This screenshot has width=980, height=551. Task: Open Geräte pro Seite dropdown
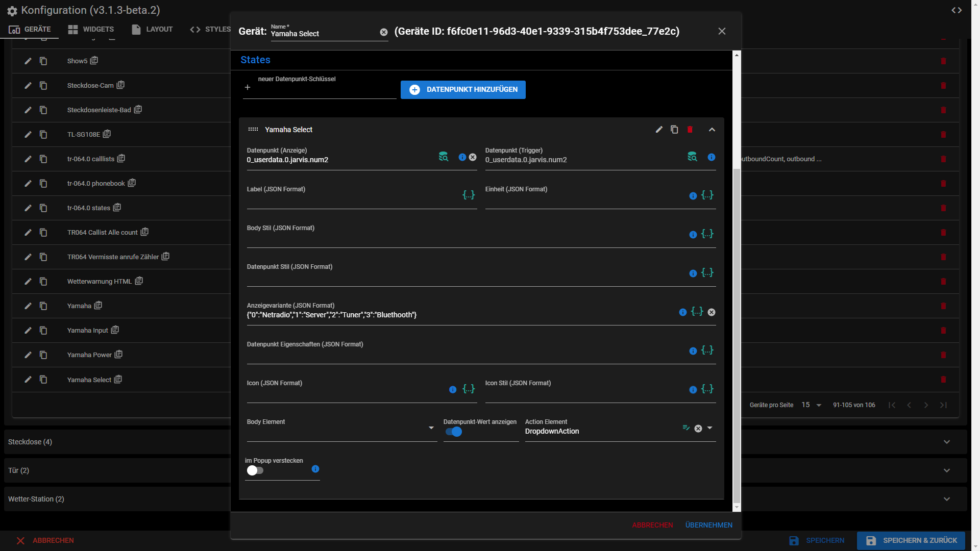812,405
